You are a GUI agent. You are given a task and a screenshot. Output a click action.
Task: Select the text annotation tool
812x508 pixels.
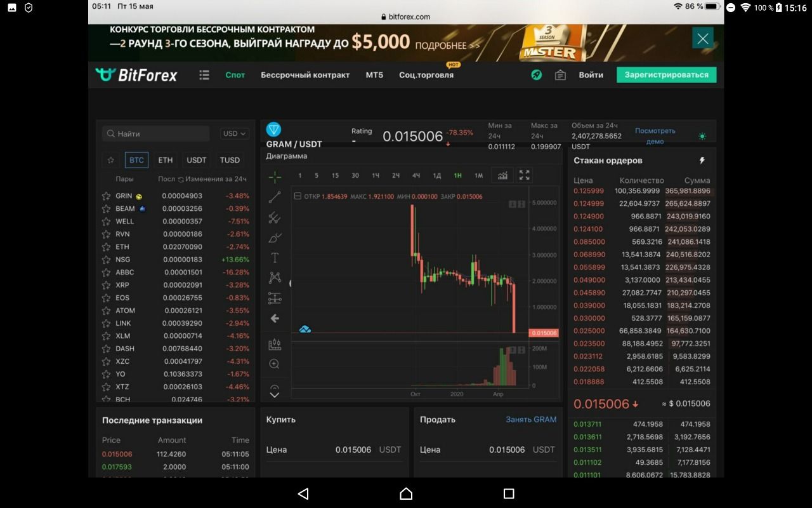pyautogui.click(x=275, y=258)
